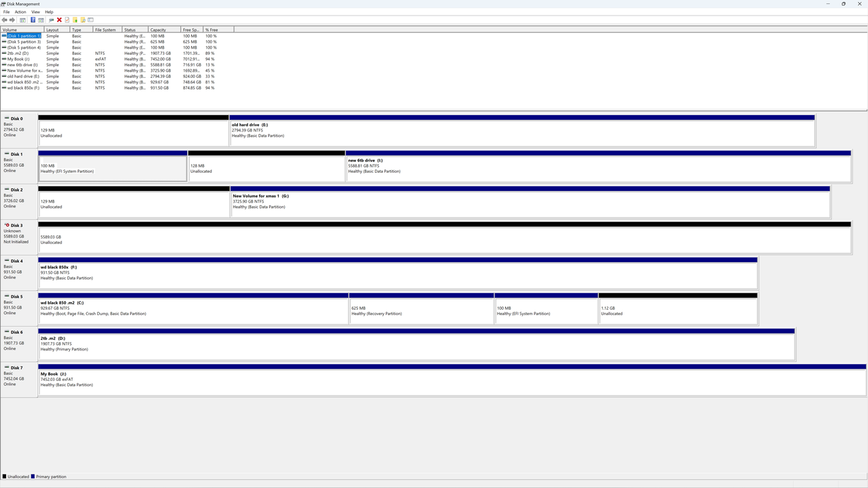Select 1.12 GB unallocated space on Disk 5

pyautogui.click(x=678, y=308)
